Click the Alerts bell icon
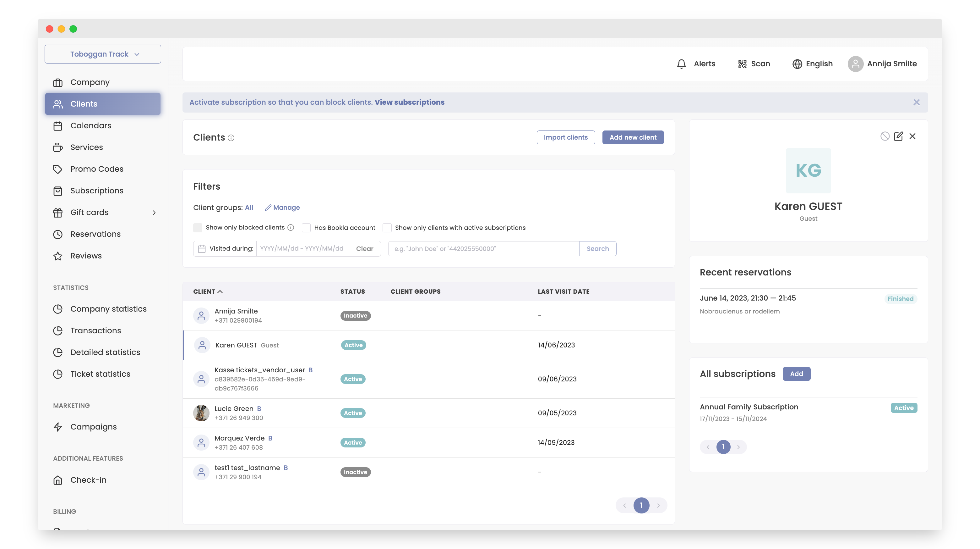 coord(681,64)
